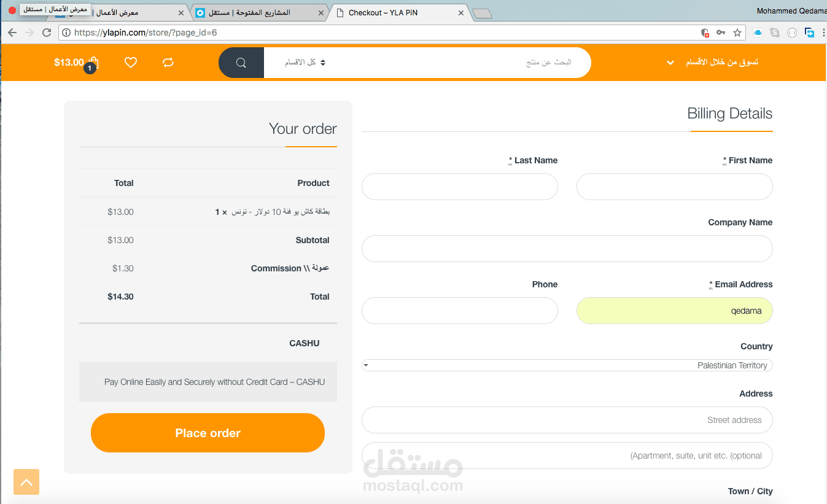Switch to the المشاريع المفتوحة tab
Viewport: 827px width, 504px height.
pyautogui.click(x=258, y=12)
